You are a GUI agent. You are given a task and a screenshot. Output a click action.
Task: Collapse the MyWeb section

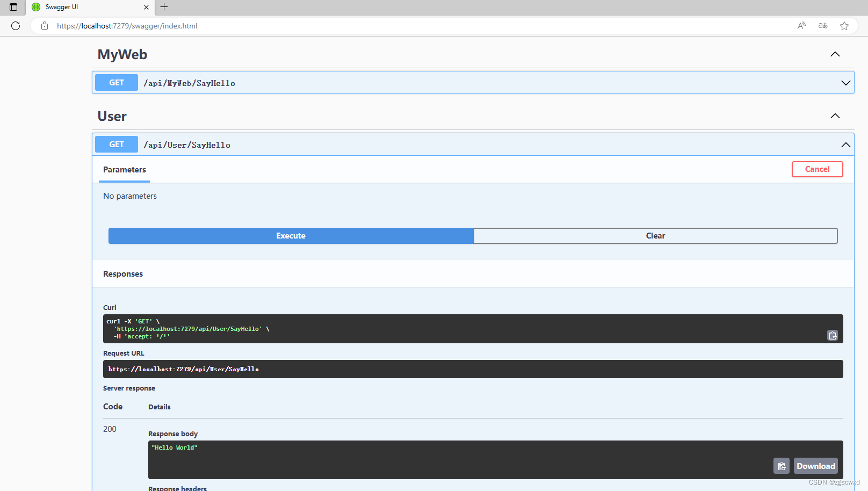[835, 54]
